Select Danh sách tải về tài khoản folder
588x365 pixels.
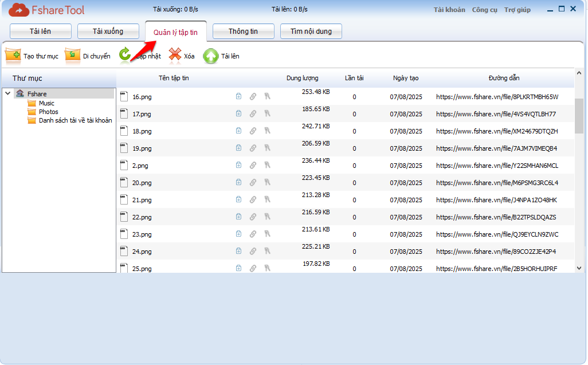click(x=76, y=120)
